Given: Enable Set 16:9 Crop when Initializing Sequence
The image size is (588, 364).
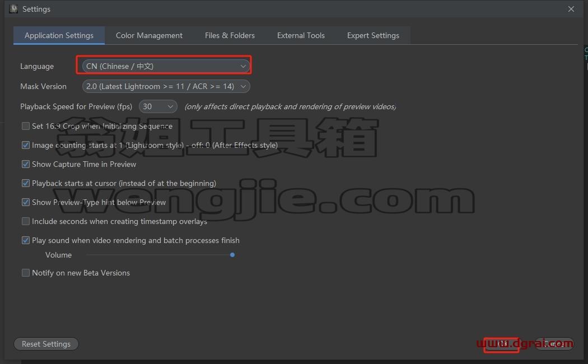Looking at the screenshot, I should 26,126.
